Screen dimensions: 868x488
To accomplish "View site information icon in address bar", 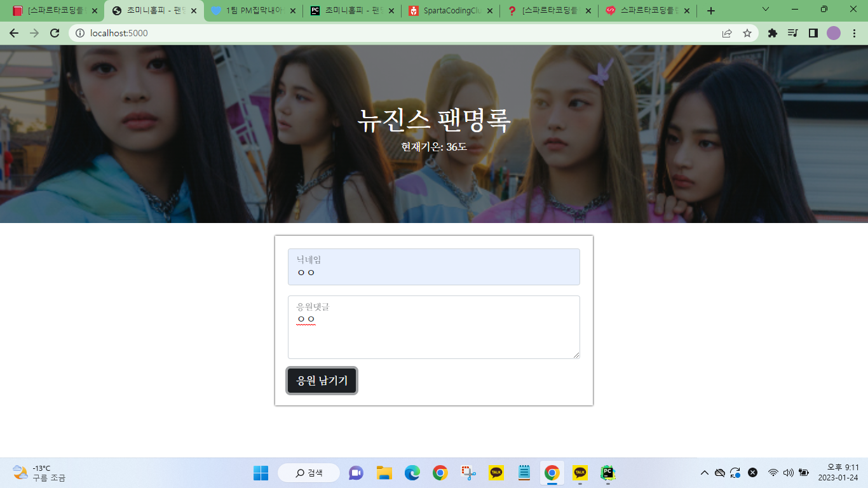I will pos(80,33).
